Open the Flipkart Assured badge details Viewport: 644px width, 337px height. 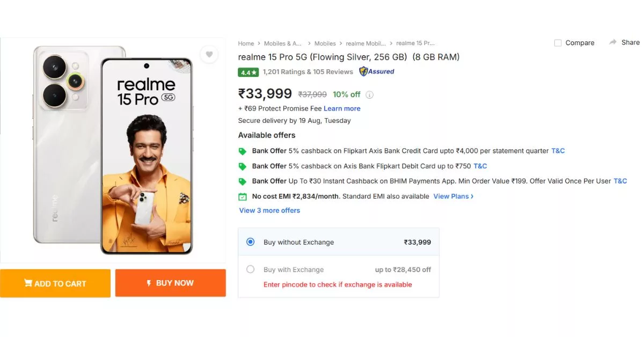[376, 71]
